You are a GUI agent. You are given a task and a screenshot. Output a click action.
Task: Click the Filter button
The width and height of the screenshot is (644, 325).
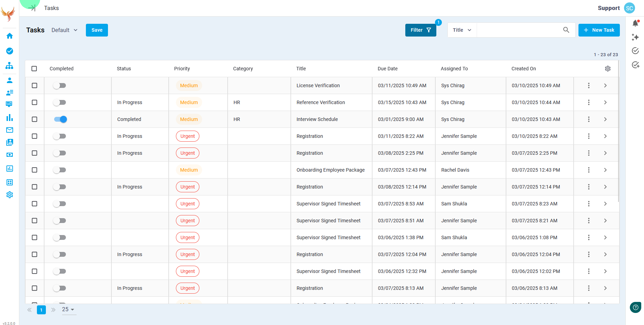420,30
